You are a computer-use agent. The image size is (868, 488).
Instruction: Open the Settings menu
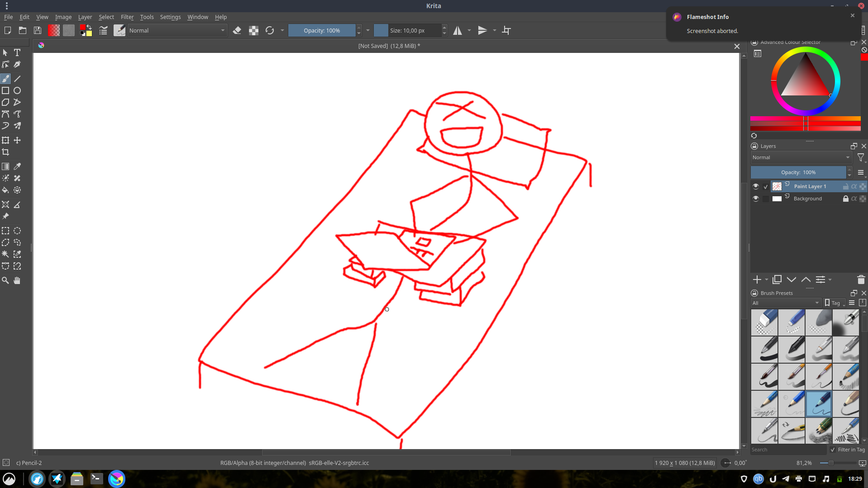pos(170,17)
